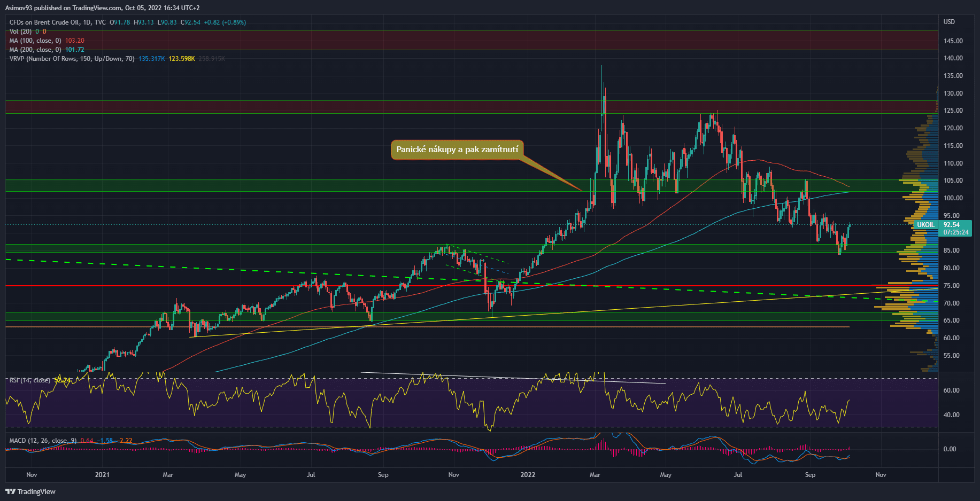Click the 100.00 level on price axis
This screenshot has height=501, width=980.
pos(953,198)
